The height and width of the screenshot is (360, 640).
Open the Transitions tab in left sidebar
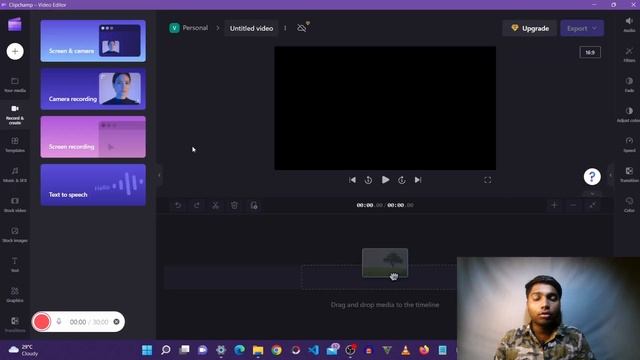(x=15, y=325)
